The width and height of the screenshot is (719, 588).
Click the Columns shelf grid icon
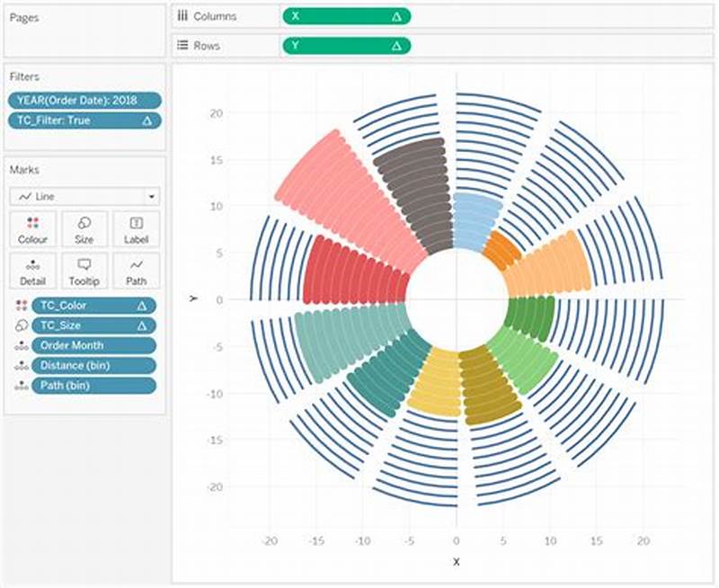click(x=183, y=15)
